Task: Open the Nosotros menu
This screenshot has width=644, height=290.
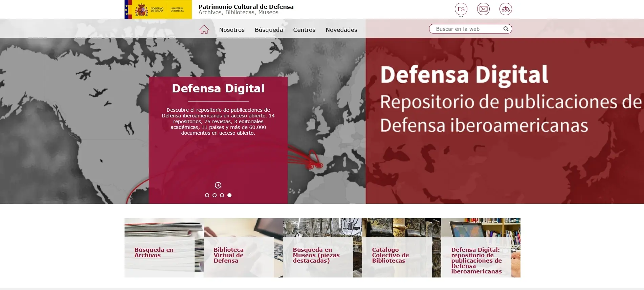Action: 232,30
